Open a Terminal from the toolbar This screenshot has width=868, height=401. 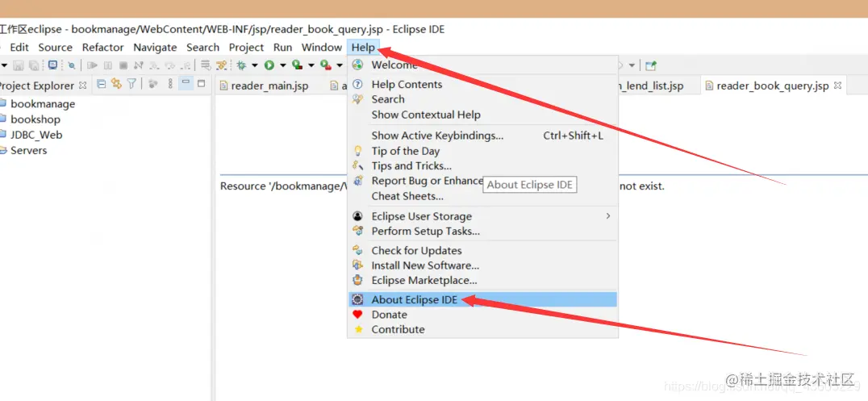[x=52, y=65]
